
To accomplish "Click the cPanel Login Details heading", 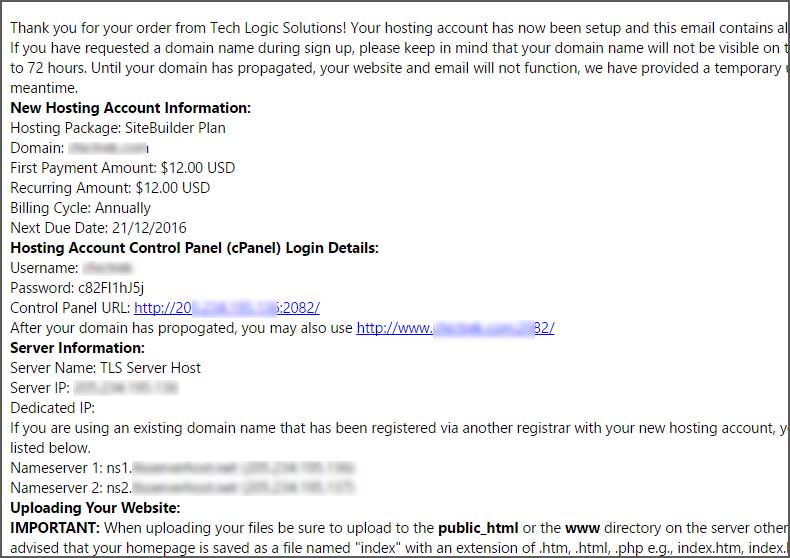I will point(194,248).
